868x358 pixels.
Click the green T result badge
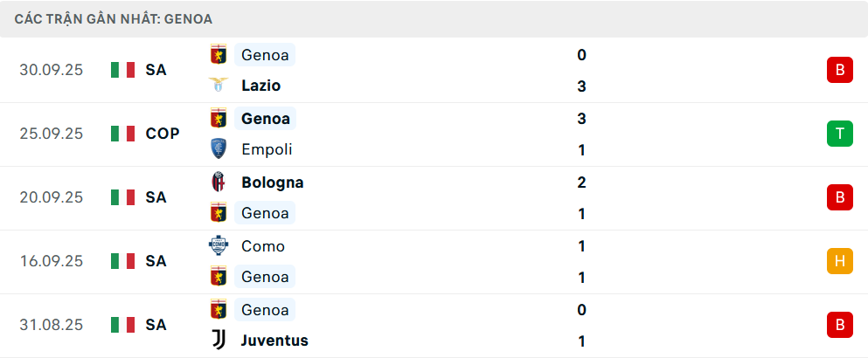click(x=839, y=134)
